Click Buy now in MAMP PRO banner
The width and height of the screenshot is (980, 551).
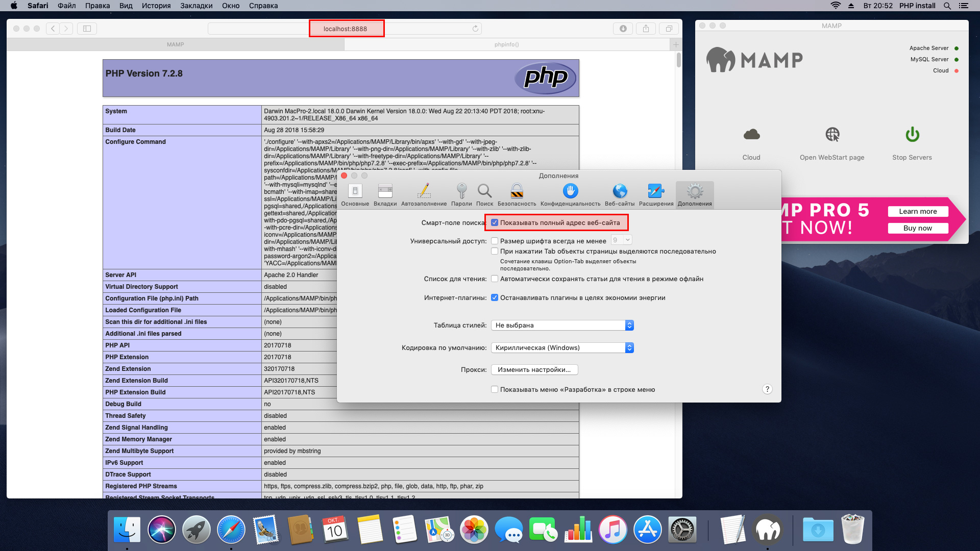(918, 228)
